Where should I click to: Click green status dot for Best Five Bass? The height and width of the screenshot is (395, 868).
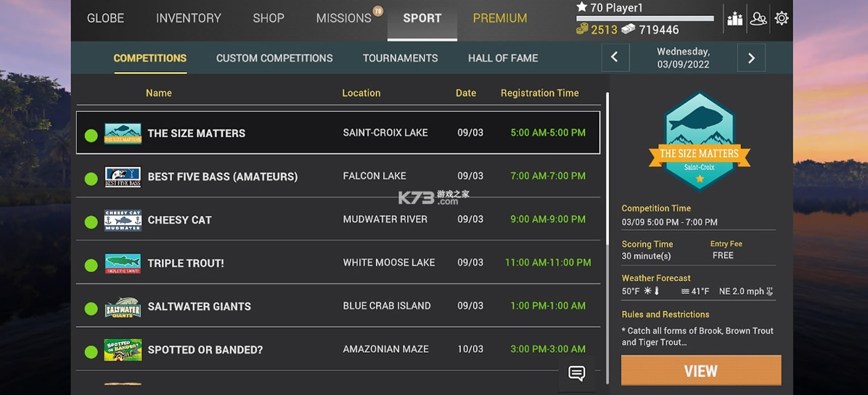[x=91, y=179]
